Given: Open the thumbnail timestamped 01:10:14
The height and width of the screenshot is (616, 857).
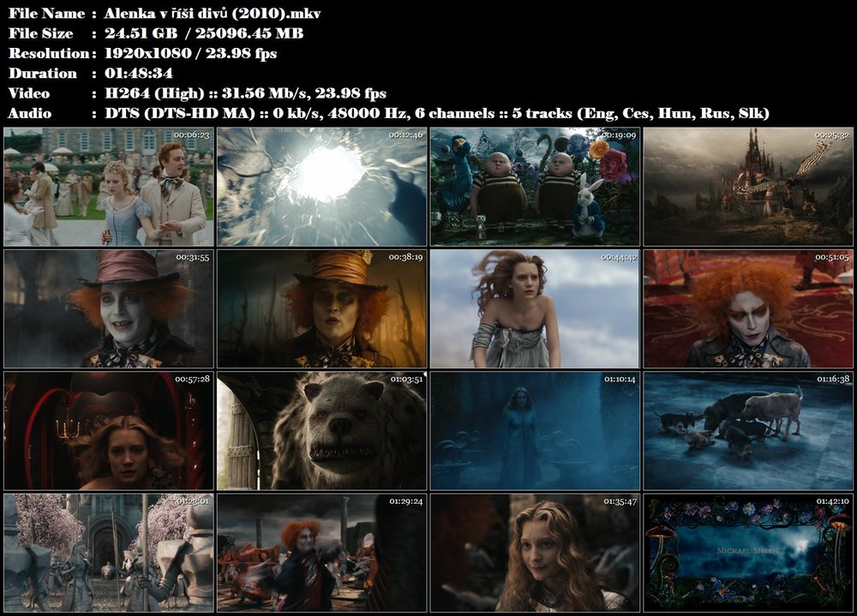Looking at the screenshot, I should coord(535,431).
